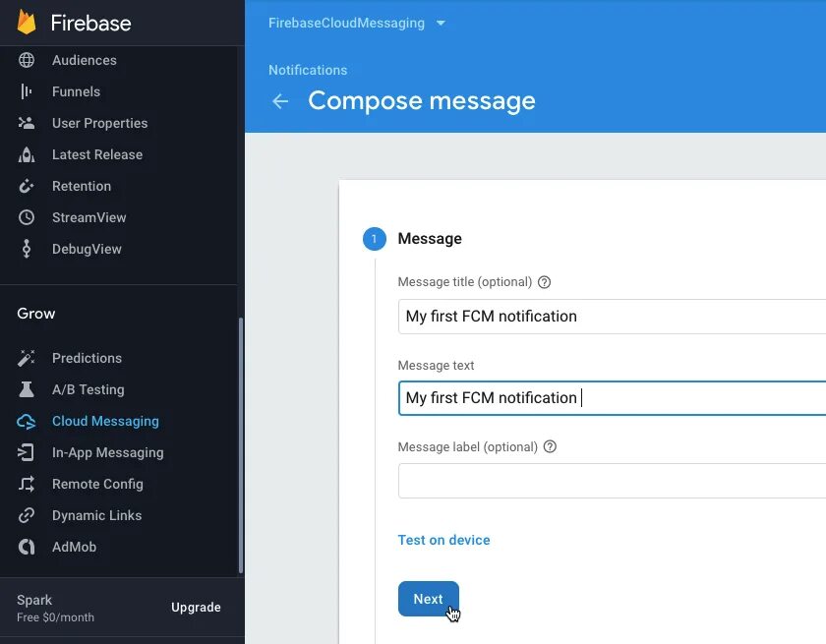Click the Next button
This screenshot has height=644, width=826.
(x=428, y=599)
